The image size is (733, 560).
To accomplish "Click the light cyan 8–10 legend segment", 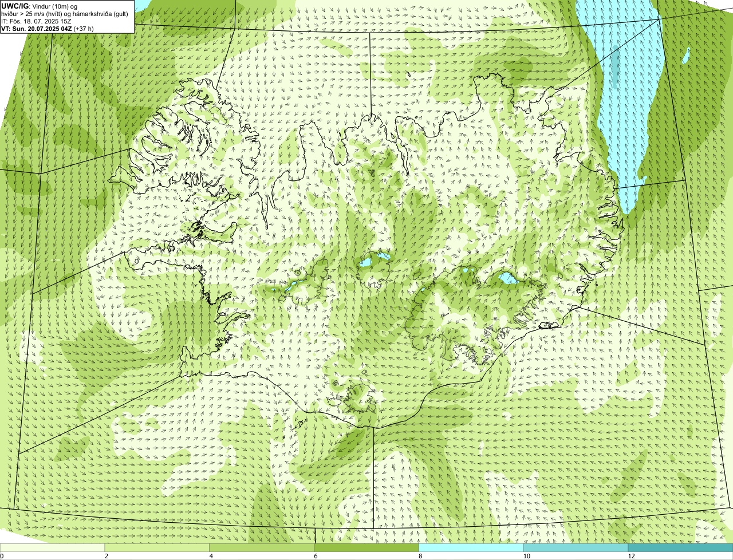I will (x=471, y=547).
